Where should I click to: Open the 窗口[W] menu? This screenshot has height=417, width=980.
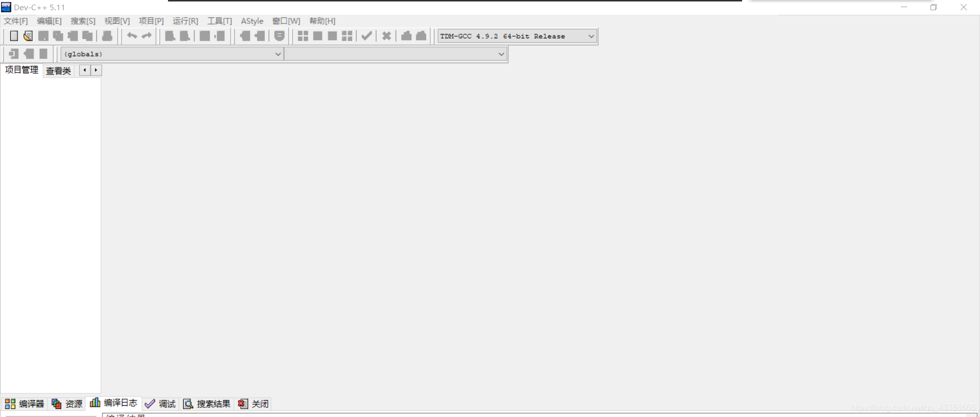point(286,21)
